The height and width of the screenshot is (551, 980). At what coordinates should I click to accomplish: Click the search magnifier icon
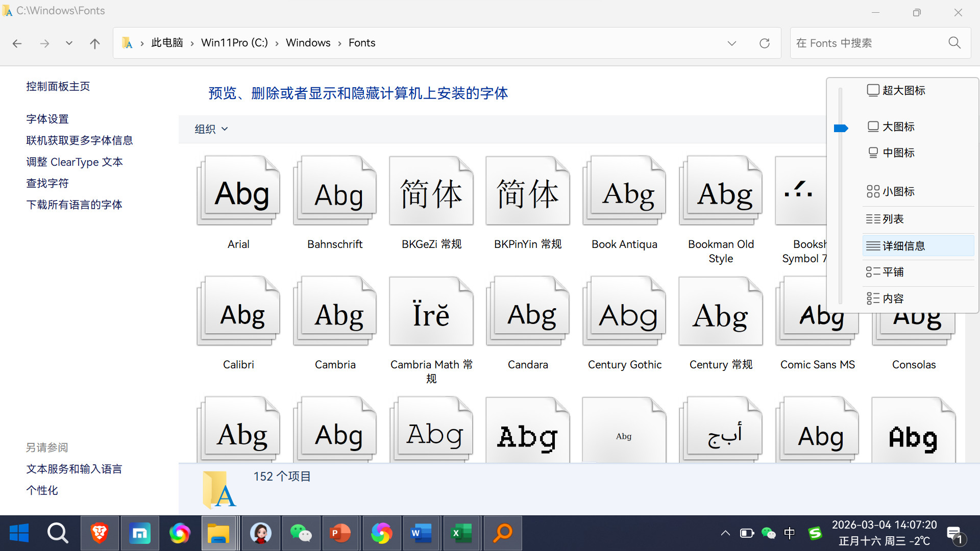tap(954, 43)
